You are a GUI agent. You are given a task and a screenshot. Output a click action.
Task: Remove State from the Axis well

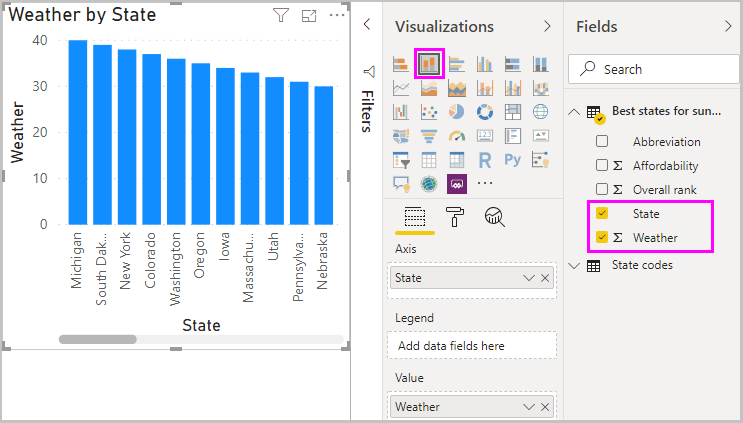[545, 278]
